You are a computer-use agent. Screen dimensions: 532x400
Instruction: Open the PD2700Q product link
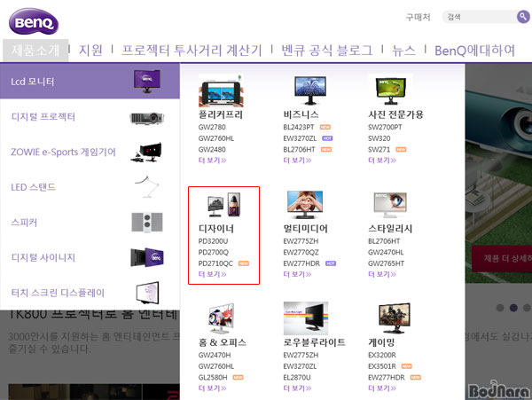click(214, 253)
